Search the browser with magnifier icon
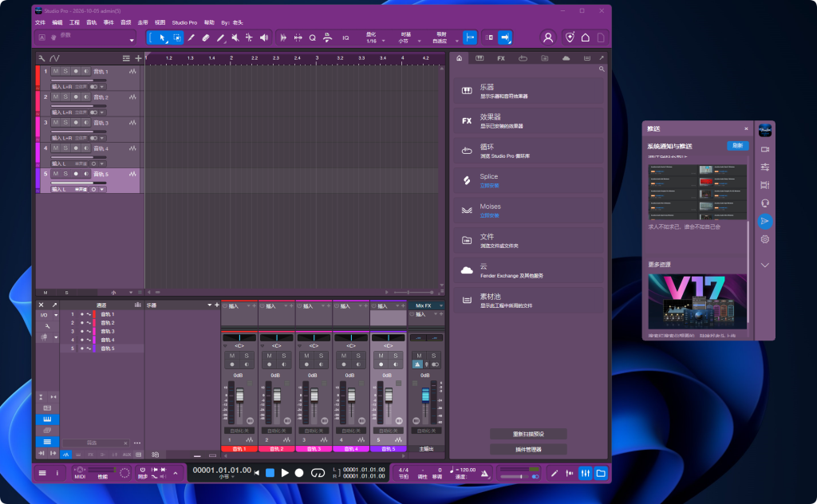This screenshot has height=504, width=817. (x=602, y=69)
